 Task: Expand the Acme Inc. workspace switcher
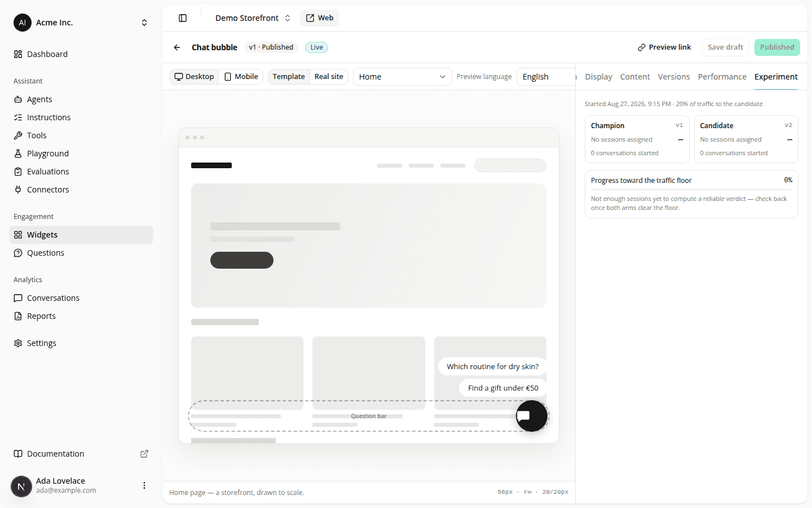(144, 23)
